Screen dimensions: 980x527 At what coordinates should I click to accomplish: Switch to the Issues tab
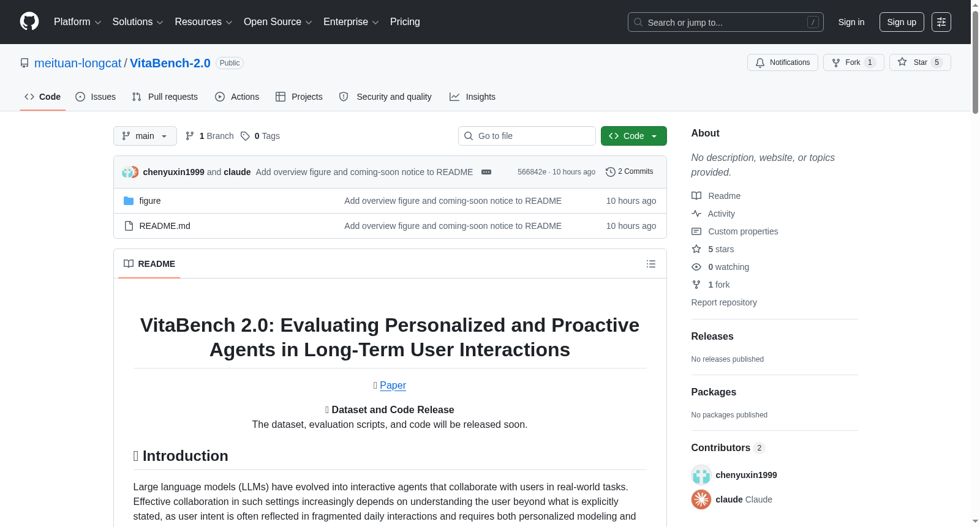96,97
